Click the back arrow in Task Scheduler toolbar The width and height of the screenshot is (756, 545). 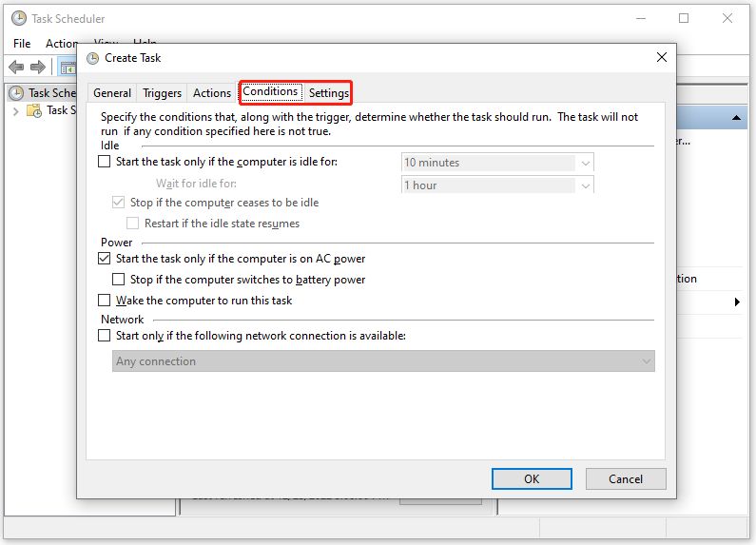[x=16, y=67]
